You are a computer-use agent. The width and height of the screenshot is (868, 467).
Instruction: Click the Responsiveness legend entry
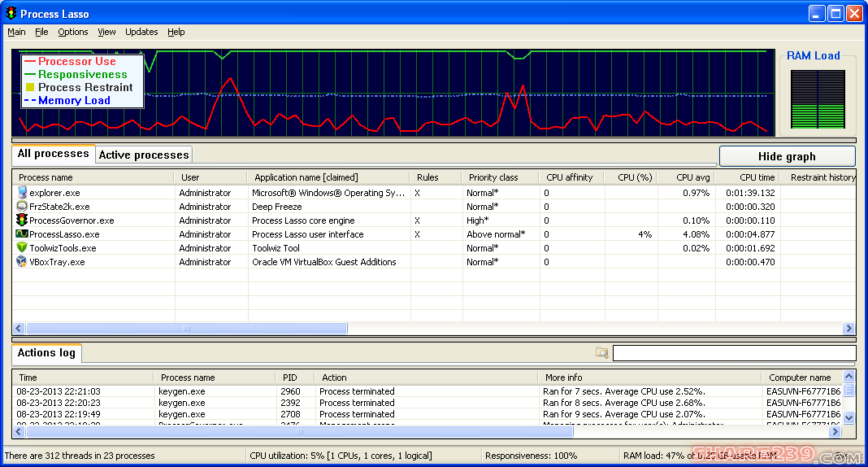pos(76,74)
